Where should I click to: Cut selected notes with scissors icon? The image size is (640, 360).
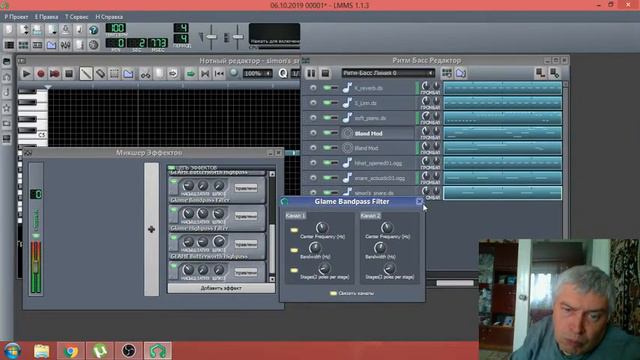coord(145,74)
